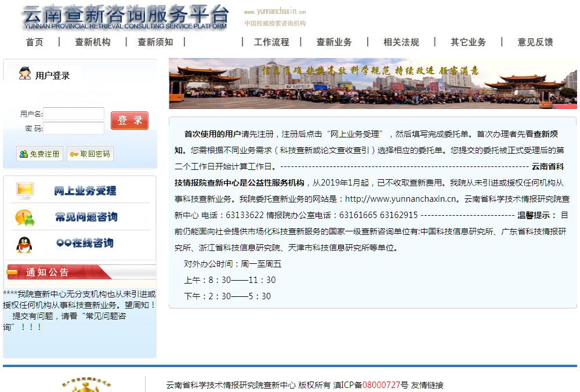
Task: Open 意见反馈 in the navigation bar
Action: tap(535, 42)
